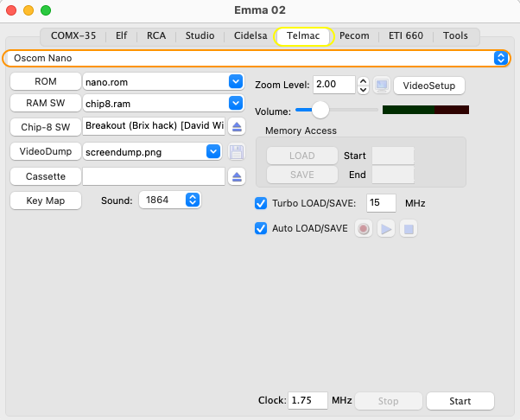
Task: Click the Memory Access LOAD button
Action: pyautogui.click(x=302, y=156)
